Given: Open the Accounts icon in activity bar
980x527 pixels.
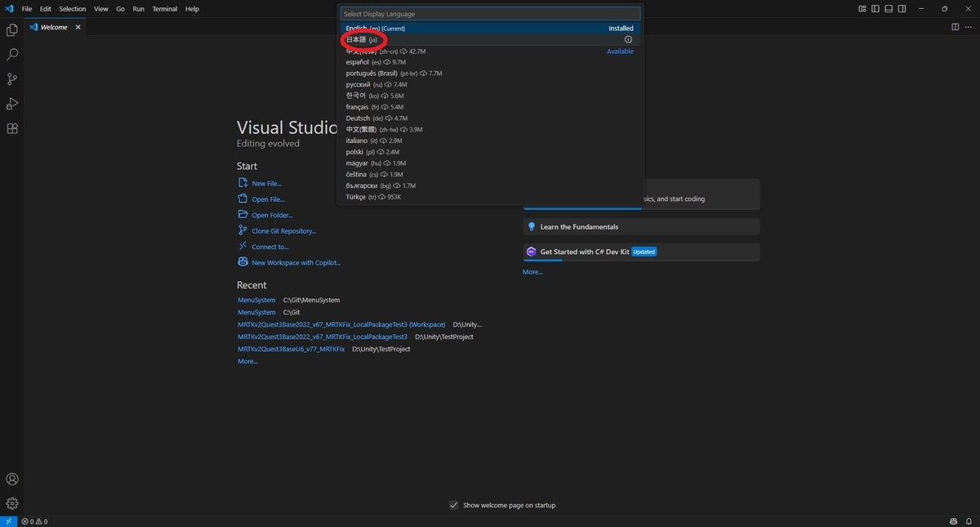Looking at the screenshot, I should pyautogui.click(x=12, y=479).
